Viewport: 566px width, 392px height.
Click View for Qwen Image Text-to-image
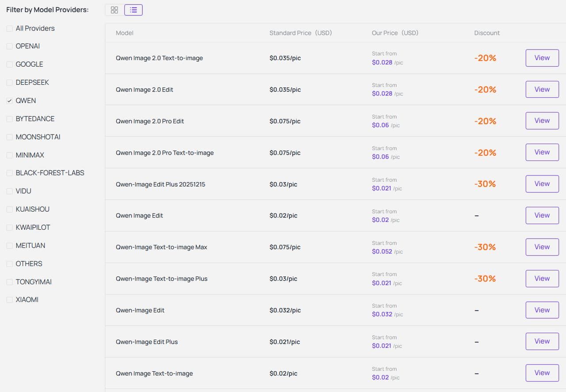point(542,373)
